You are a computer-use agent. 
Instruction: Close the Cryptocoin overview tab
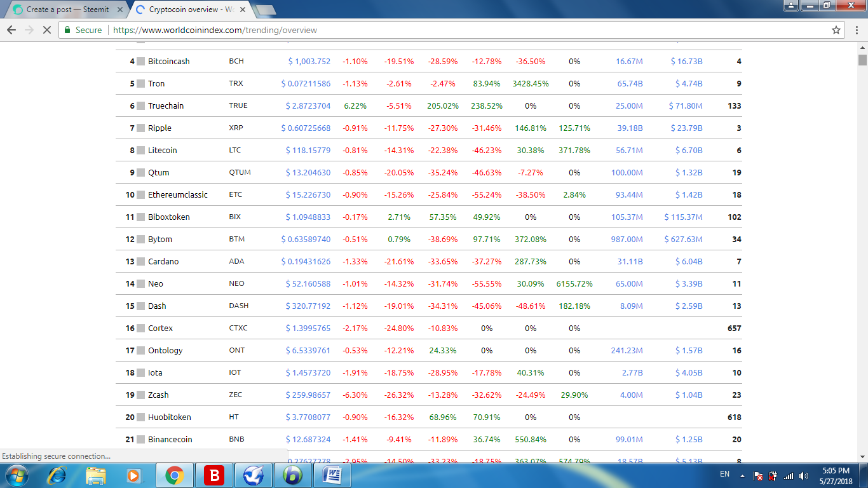click(244, 10)
